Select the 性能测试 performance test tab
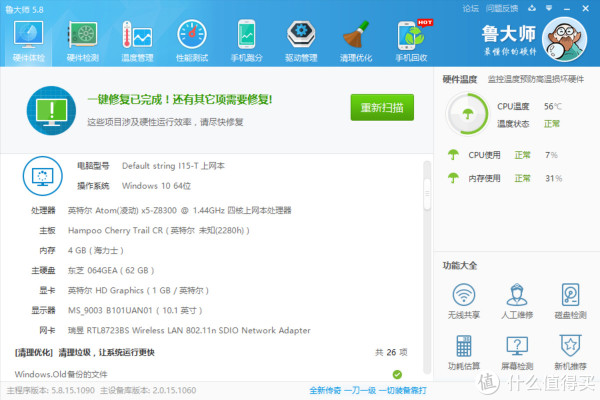This screenshot has width=600, height=400. coord(192,41)
